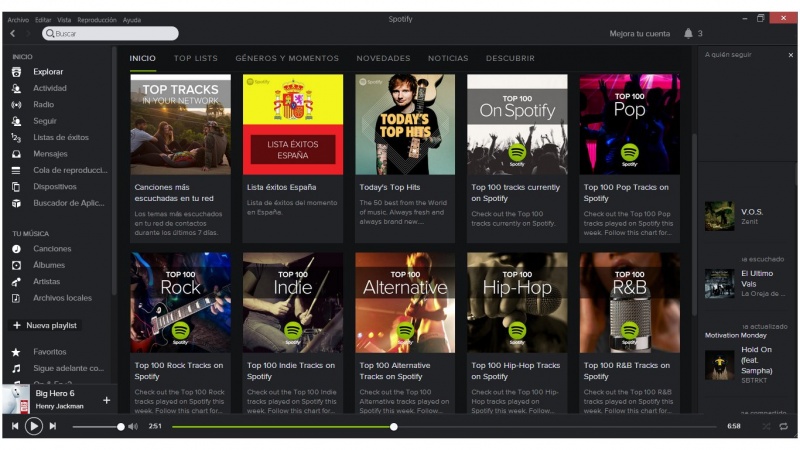Open Top 100 R&B cover
Image resolution: width=800 pixels, height=450 pixels.
[x=630, y=303]
